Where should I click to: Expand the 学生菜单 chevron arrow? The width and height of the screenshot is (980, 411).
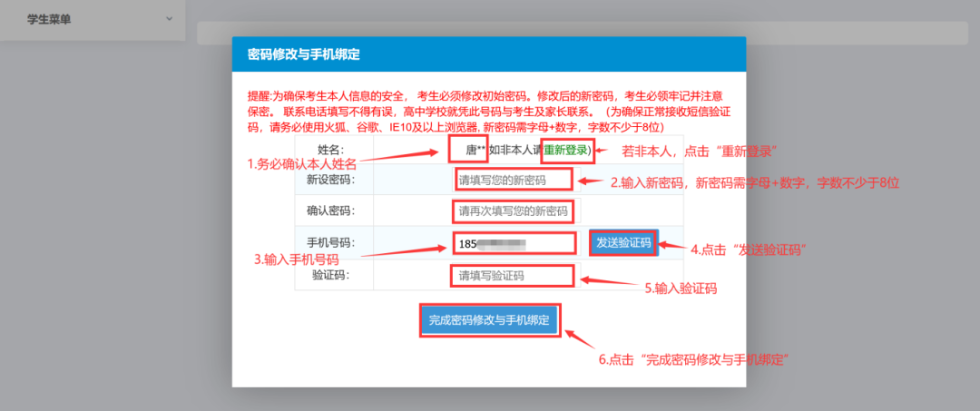coord(169,19)
